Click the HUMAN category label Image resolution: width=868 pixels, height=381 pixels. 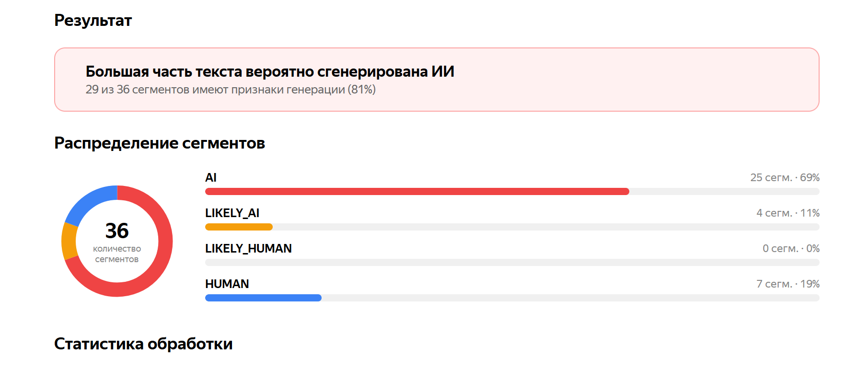coord(227,284)
